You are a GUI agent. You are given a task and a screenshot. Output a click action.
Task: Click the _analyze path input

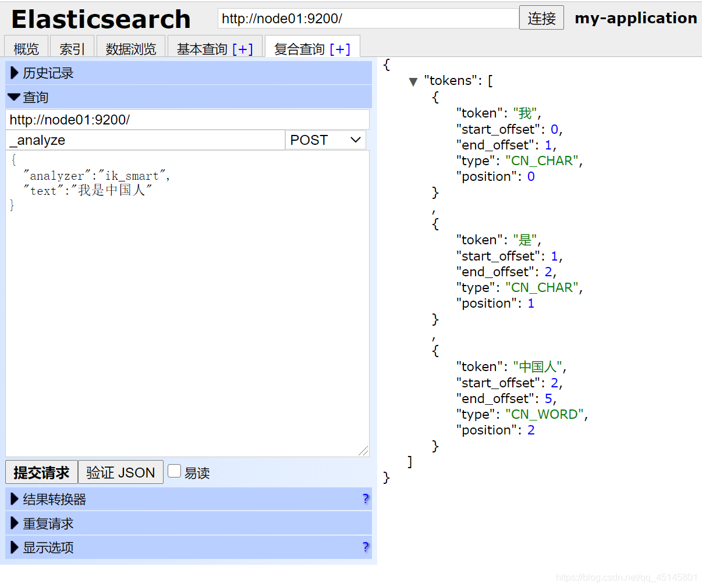pos(146,140)
